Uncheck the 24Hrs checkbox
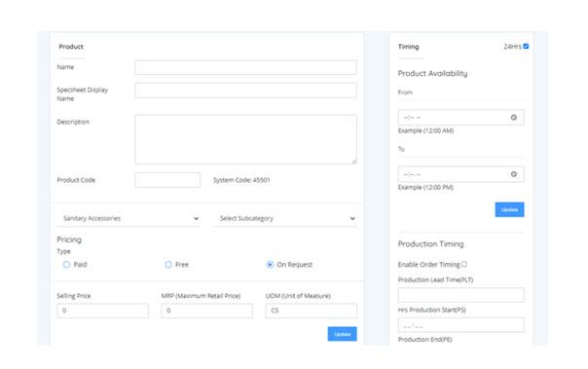Screen dimensions: 588x369 point(526,46)
